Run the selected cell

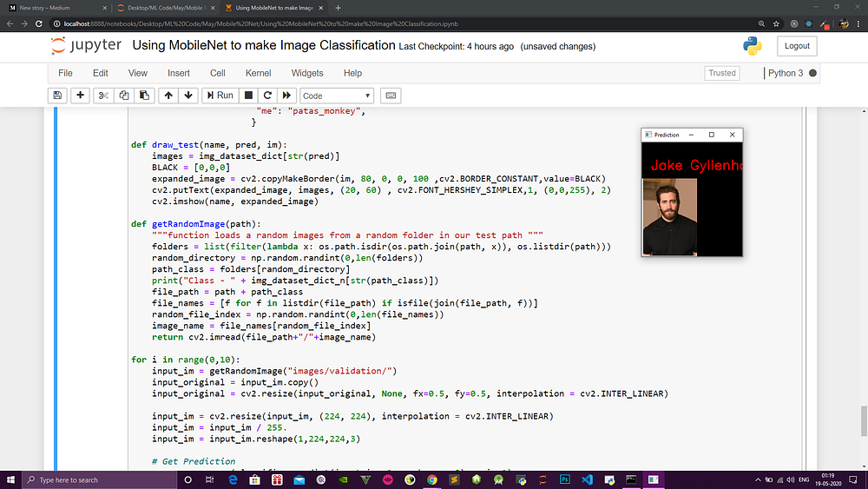(x=220, y=96)
